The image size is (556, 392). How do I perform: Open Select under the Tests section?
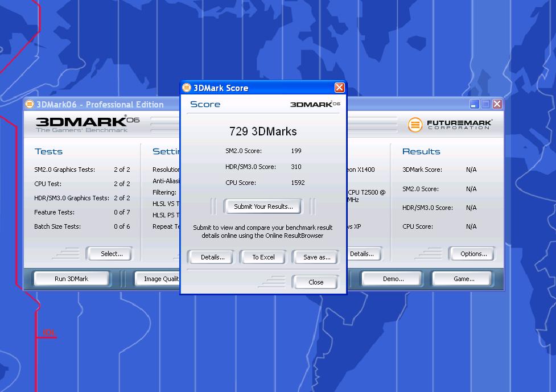point(112,254)
